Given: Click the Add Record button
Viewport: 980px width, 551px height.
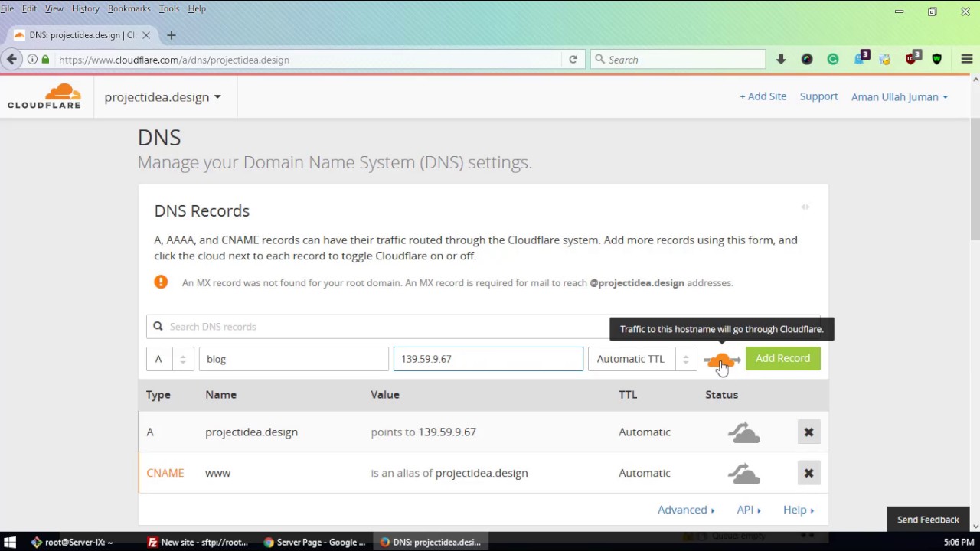Looking at the screenshot, I should 782,358.
